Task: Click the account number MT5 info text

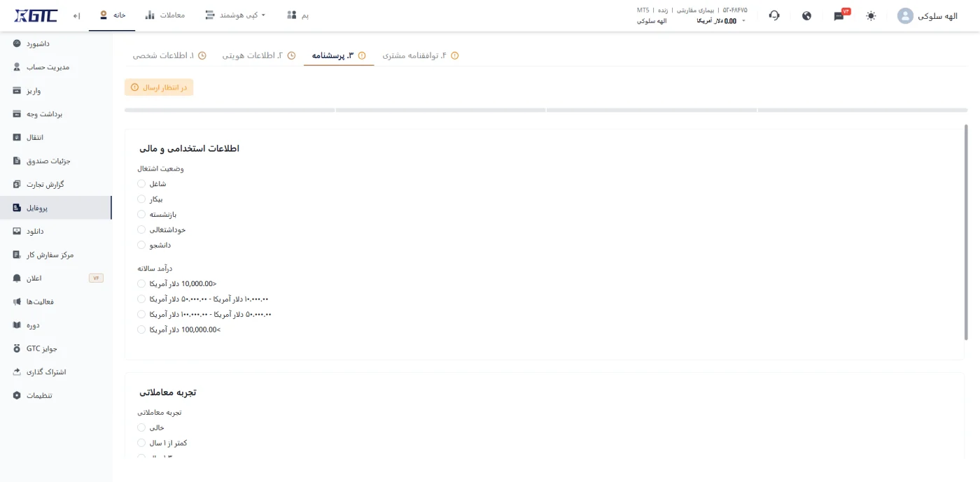Action: [692, 10]
